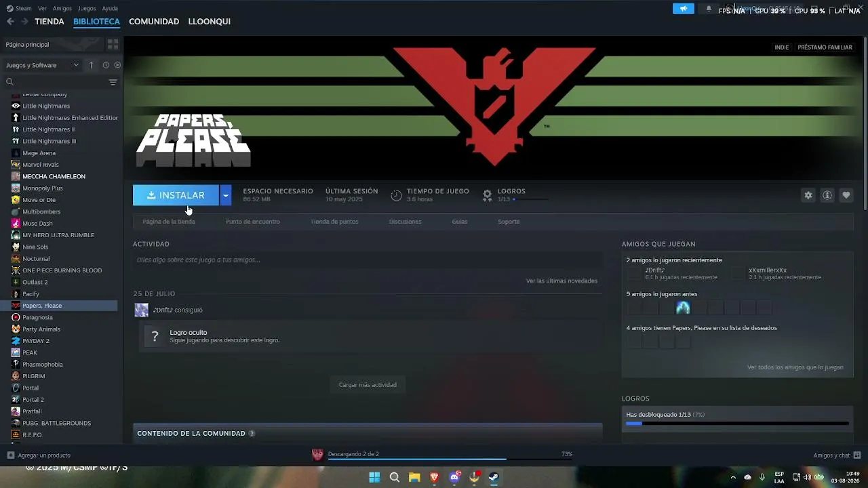The height and width of the screenshot is (488, 868).
Task: Click the Party Animals game icon
Action: point(16,329)
